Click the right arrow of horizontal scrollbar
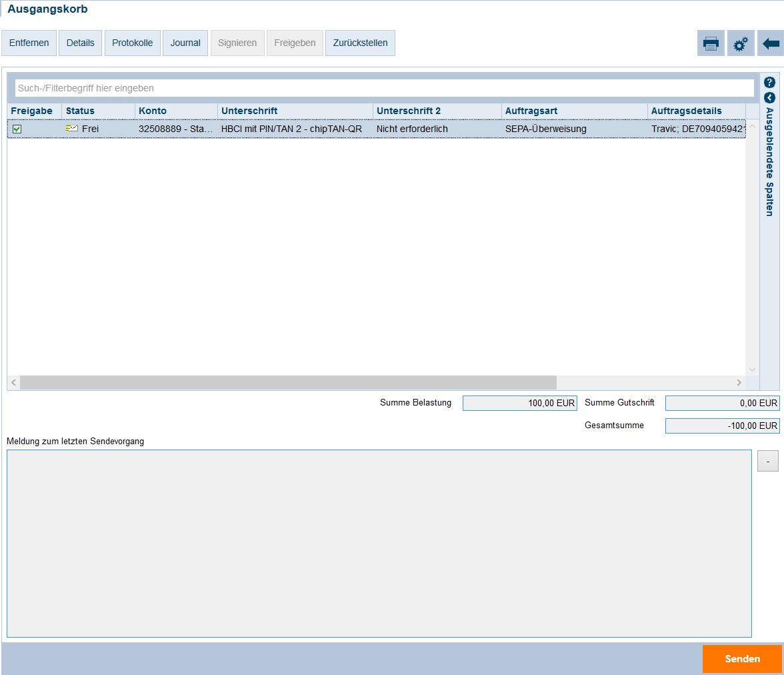 point(739,382)
